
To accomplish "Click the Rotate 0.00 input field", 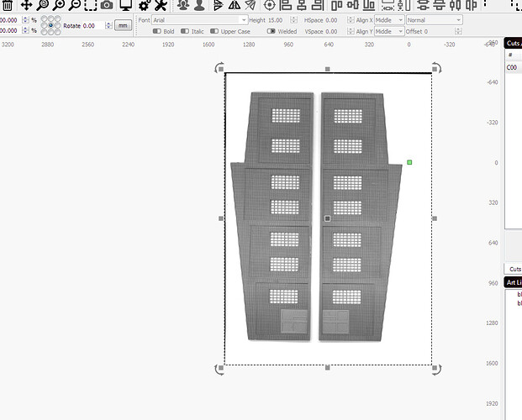I will coord(93,26).
